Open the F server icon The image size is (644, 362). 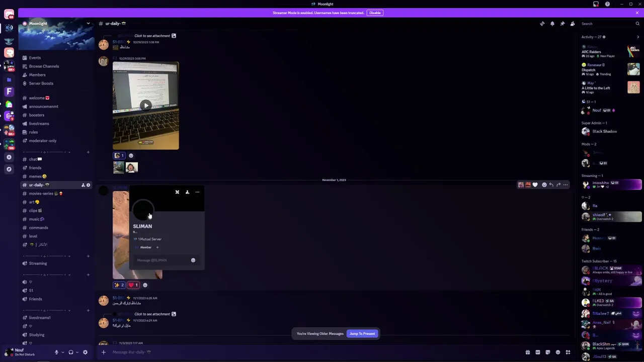click(x=9, y=92)
